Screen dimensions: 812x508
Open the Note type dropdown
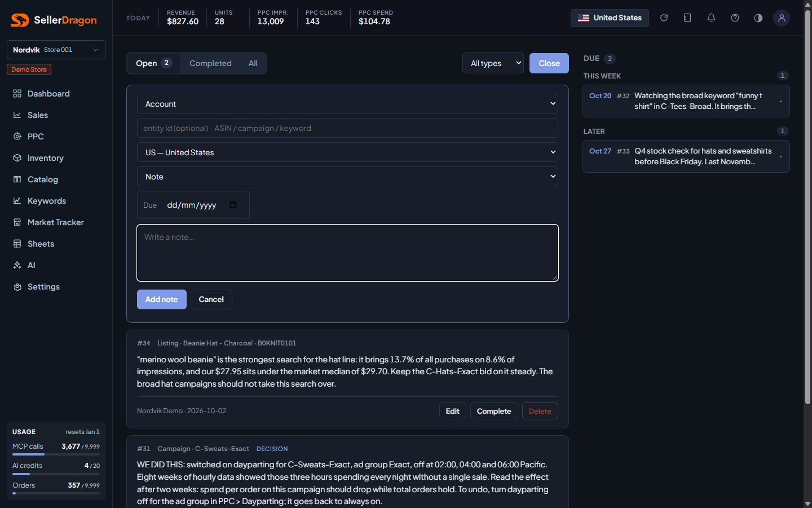click(x=347, y=177)
